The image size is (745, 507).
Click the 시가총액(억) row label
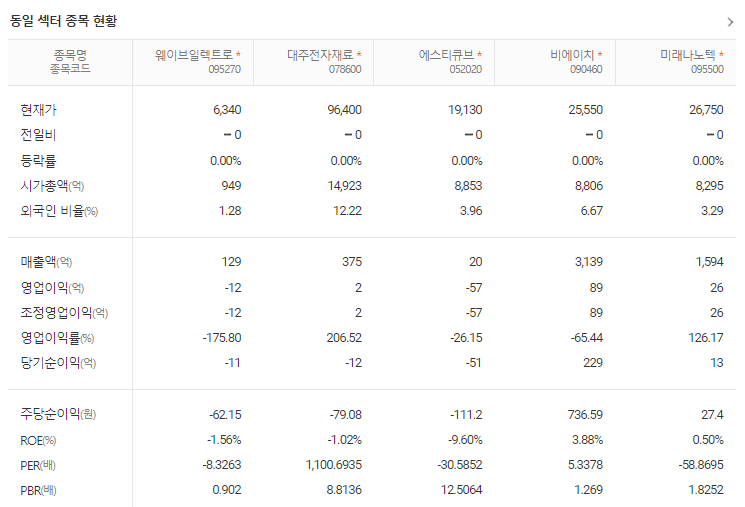point(52,186)
